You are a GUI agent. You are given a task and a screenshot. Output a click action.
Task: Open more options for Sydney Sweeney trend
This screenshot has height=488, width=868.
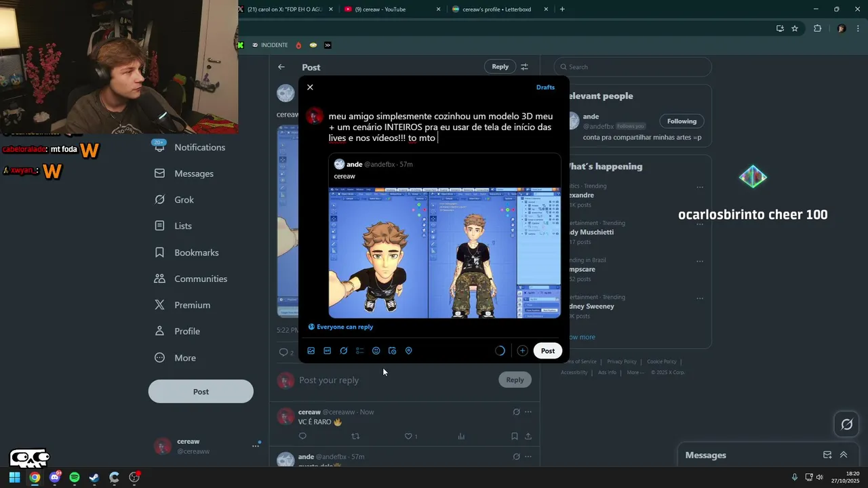pos(700,299)
